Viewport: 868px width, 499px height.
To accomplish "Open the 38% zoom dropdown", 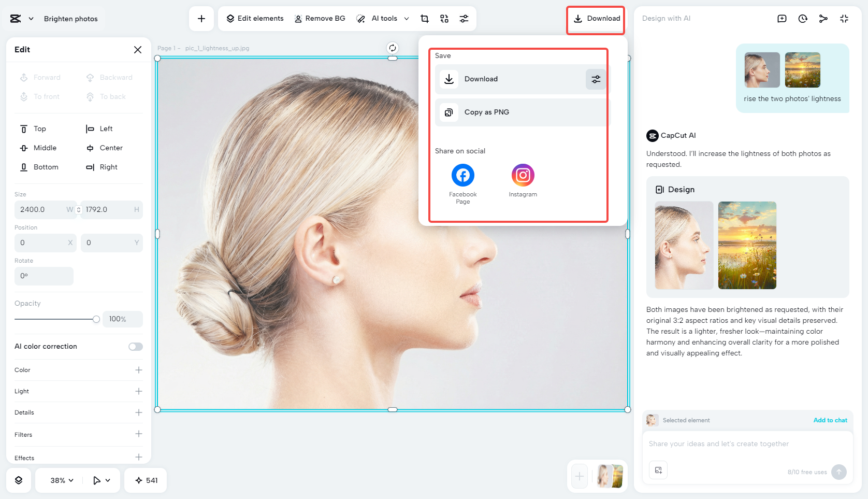I will click(62, 480).
